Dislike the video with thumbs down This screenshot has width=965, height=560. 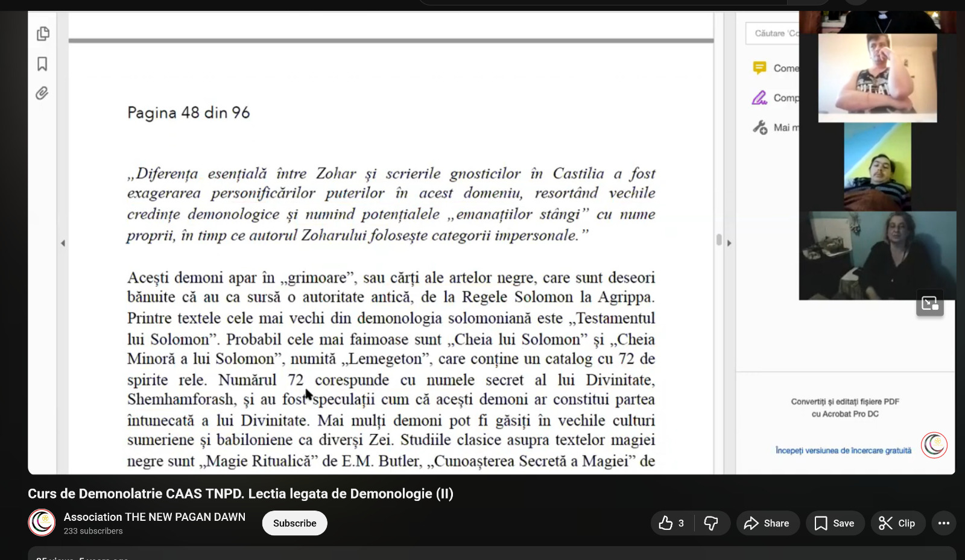[711, 523]
